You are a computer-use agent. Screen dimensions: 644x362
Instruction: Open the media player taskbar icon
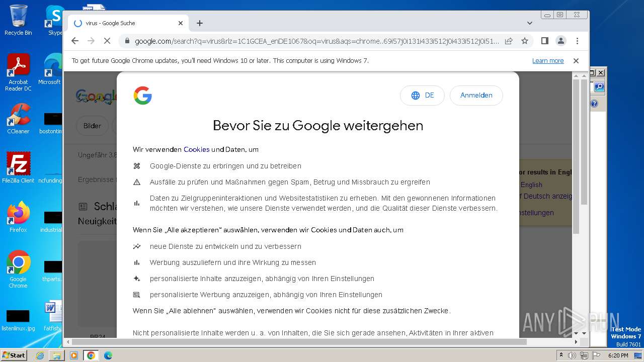[74, 355]
